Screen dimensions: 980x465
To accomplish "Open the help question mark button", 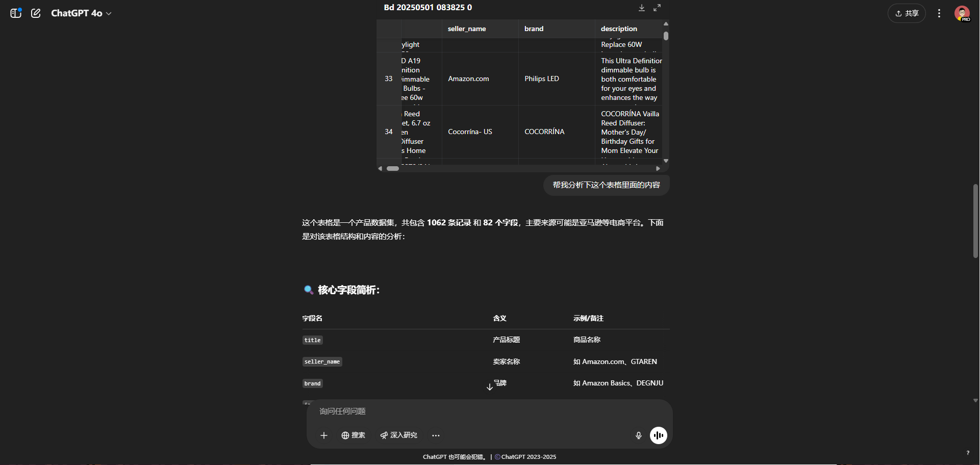I will pyautogui.click(x=968, y=453).
